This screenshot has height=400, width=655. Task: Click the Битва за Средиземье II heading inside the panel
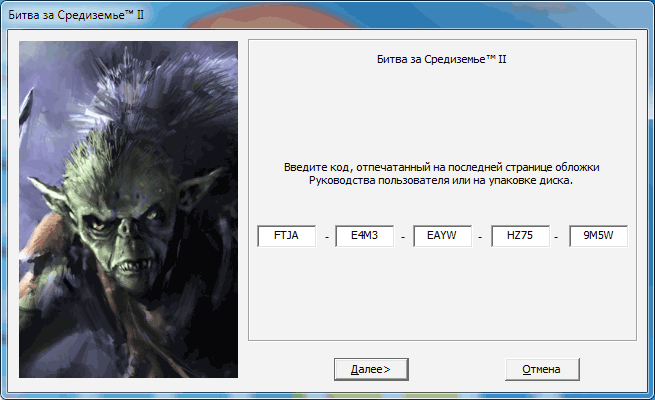click(x=441, y=60)
